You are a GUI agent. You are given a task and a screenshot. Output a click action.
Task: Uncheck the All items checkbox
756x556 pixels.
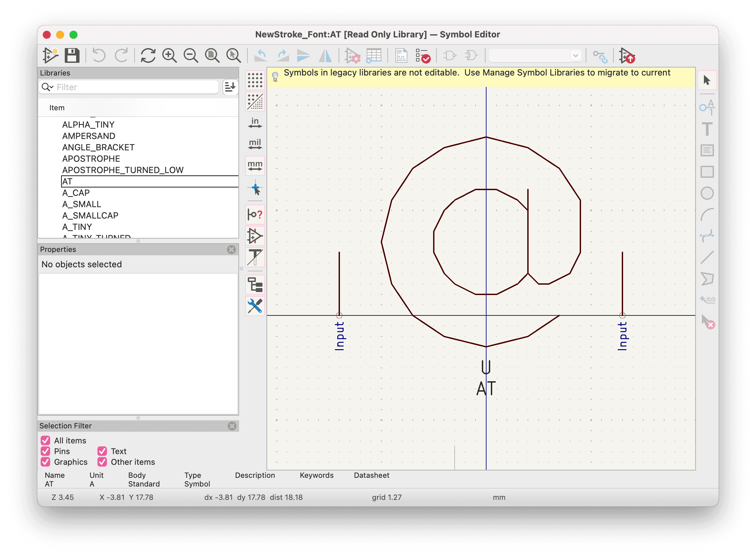tap(45, 441)
